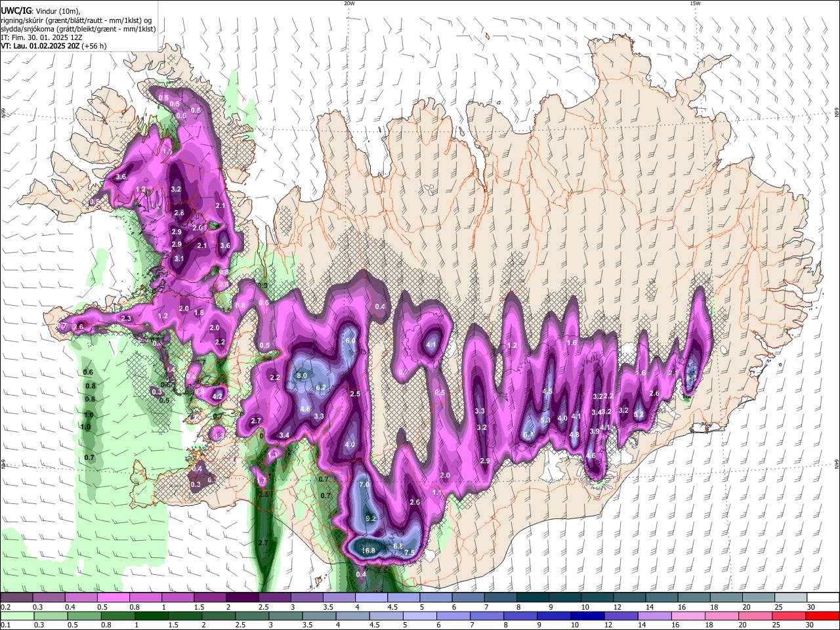
Task: Pick the bright red swatch in the rain legend
Action: click(823, 616)
